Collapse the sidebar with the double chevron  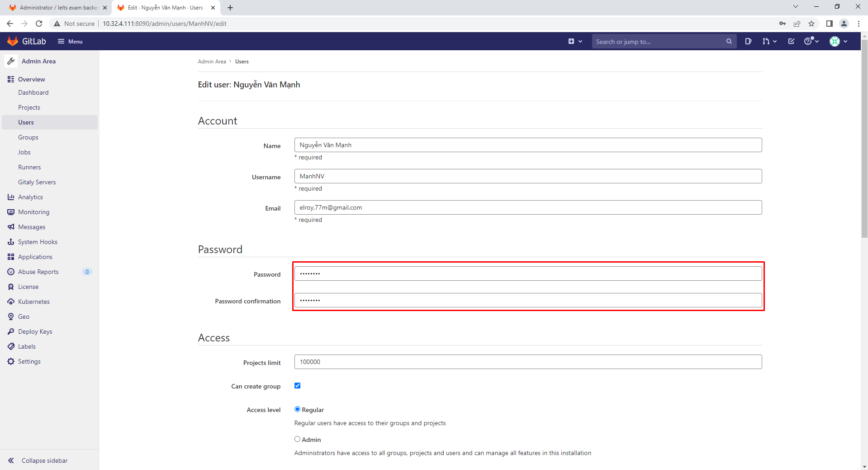pyautogui.click(x=11, y=460)
